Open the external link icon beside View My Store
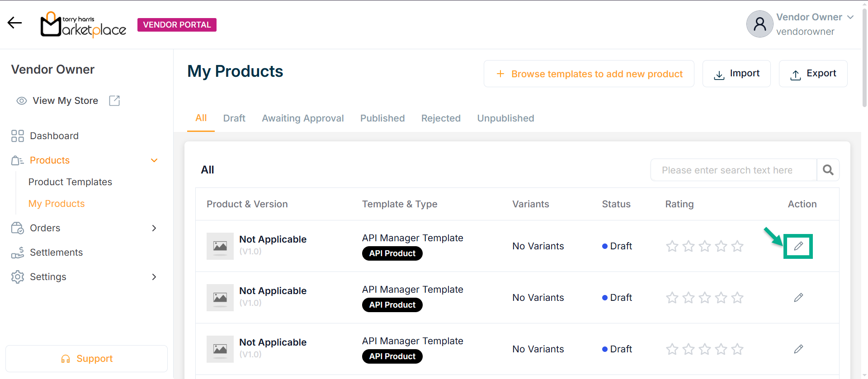The height and width of the screenshot is (379, 868). pyautogui.click(x=114, y=101)
